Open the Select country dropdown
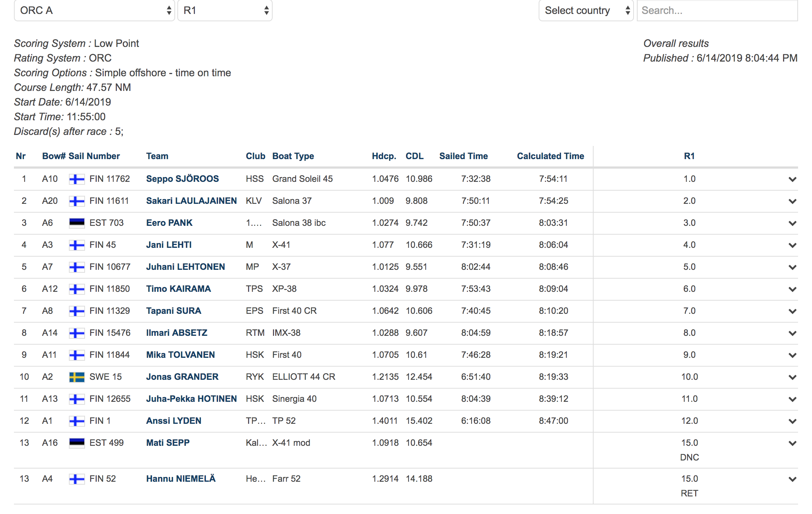The image size is (812, 514). (586, 11)
